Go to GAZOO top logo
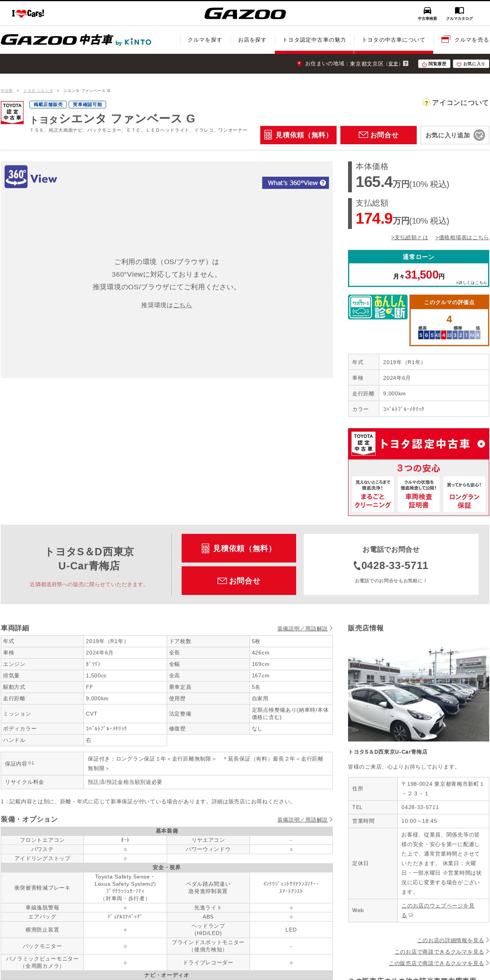The image size is (490, 980). point(245,14)
